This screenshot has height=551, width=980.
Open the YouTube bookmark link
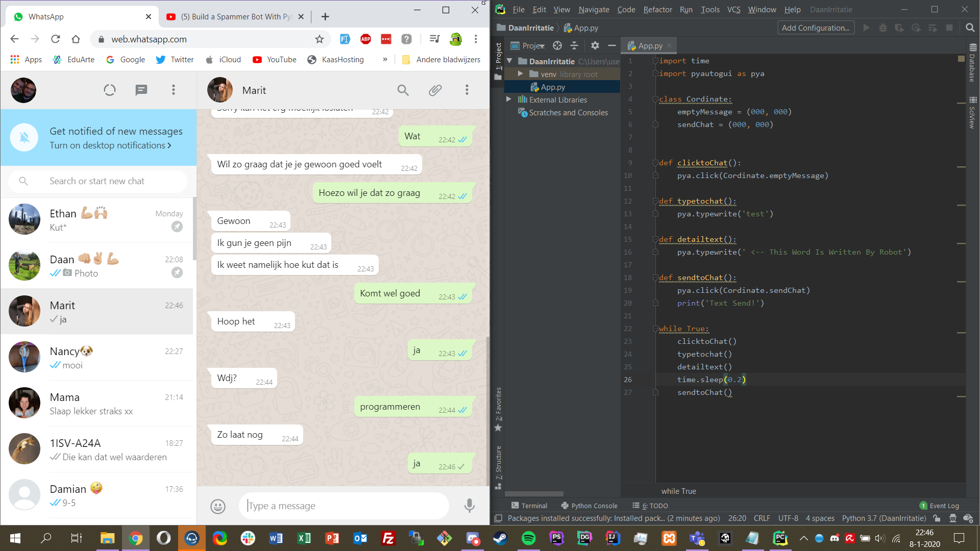[275, 60]
